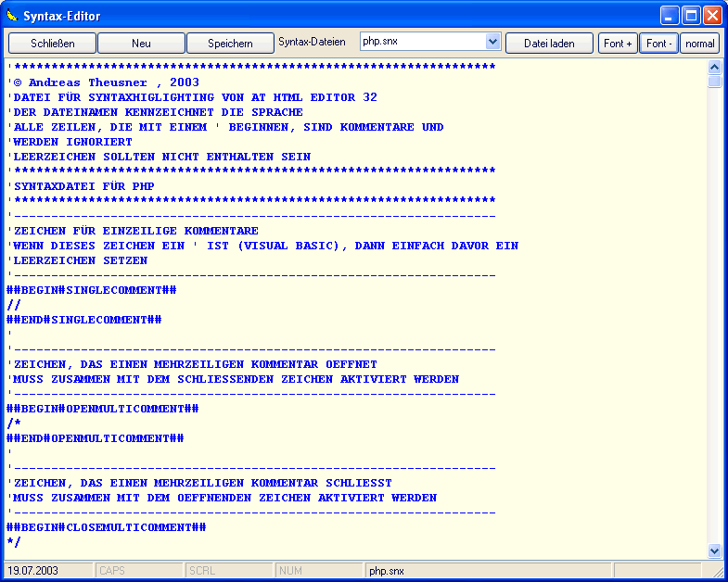This screenshot has width=728, height=582.
Task: Increase text size with Font +
Action: (618, 44)
